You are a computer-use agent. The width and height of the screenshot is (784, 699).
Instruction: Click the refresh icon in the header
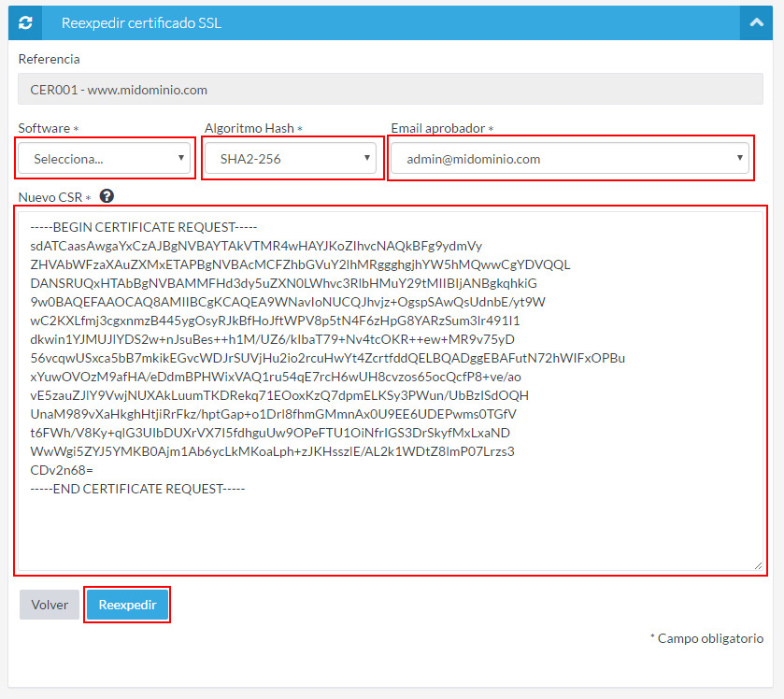point(25,22)
